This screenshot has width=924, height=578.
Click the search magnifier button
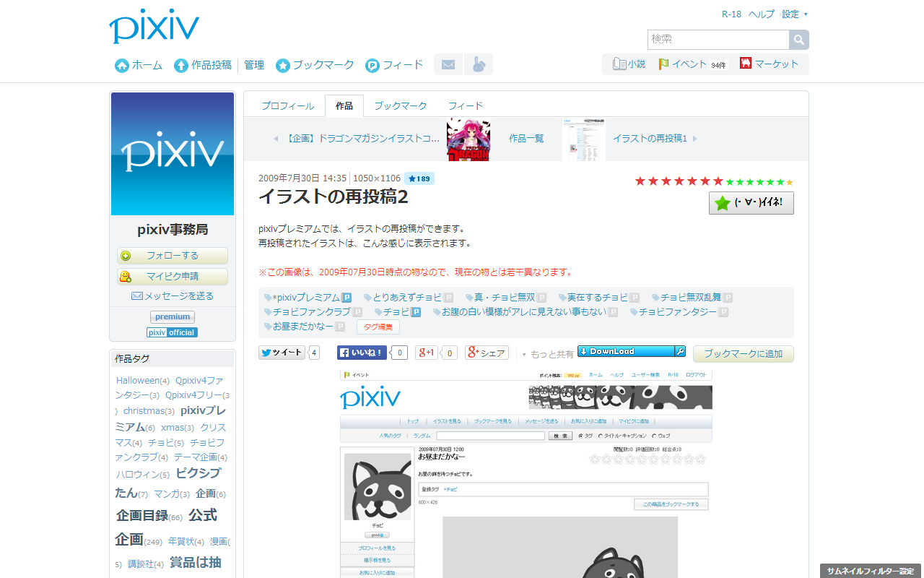[799, 39]
